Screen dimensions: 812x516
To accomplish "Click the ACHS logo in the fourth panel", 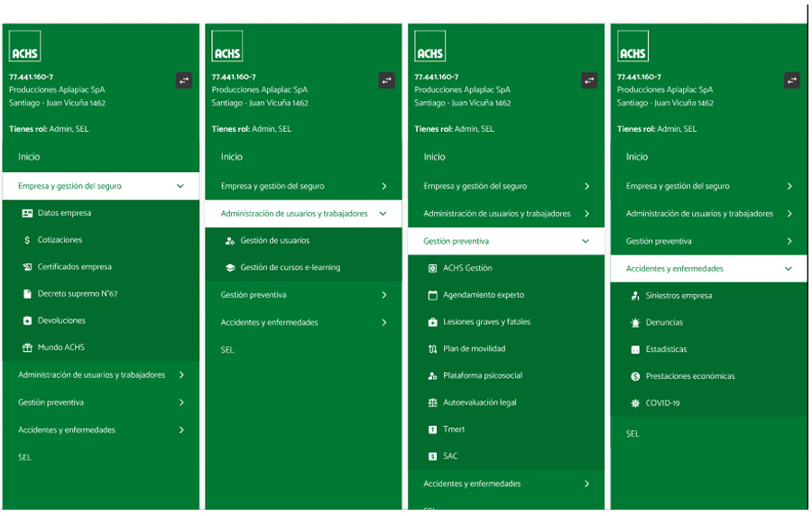I will [x=632, y=46].
